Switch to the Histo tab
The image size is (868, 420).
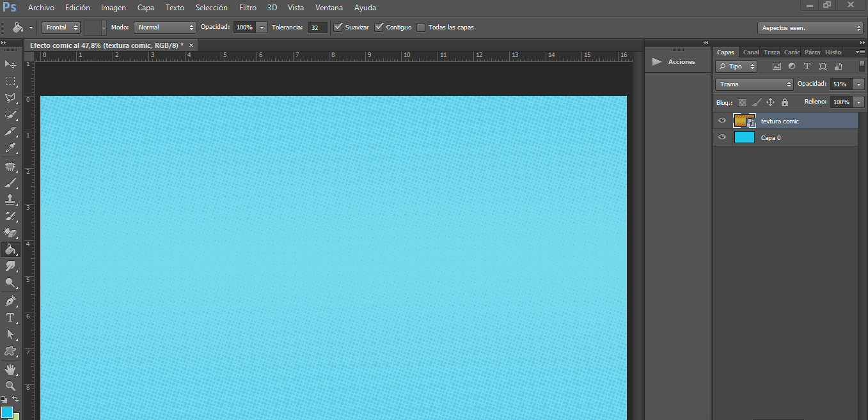click(833, 52)
